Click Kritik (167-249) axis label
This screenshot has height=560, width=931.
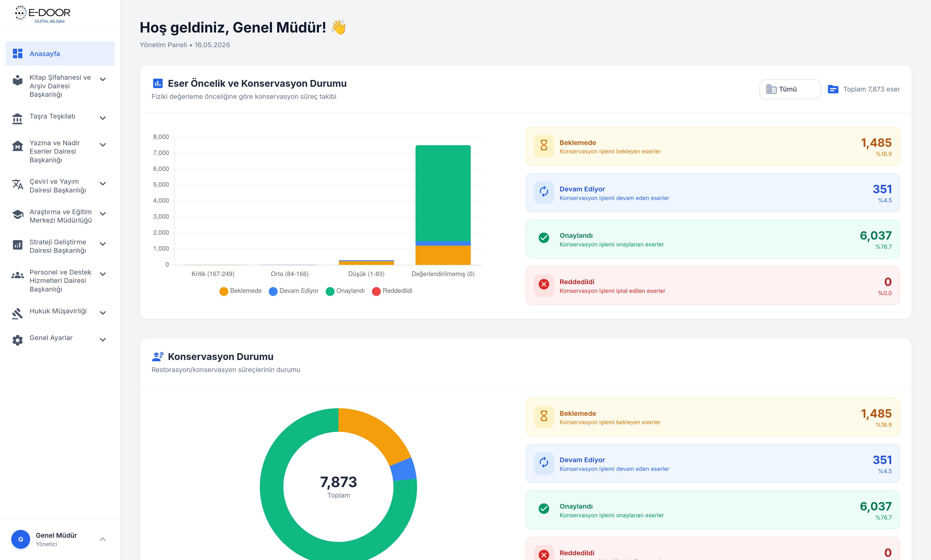tap(213, 274)
